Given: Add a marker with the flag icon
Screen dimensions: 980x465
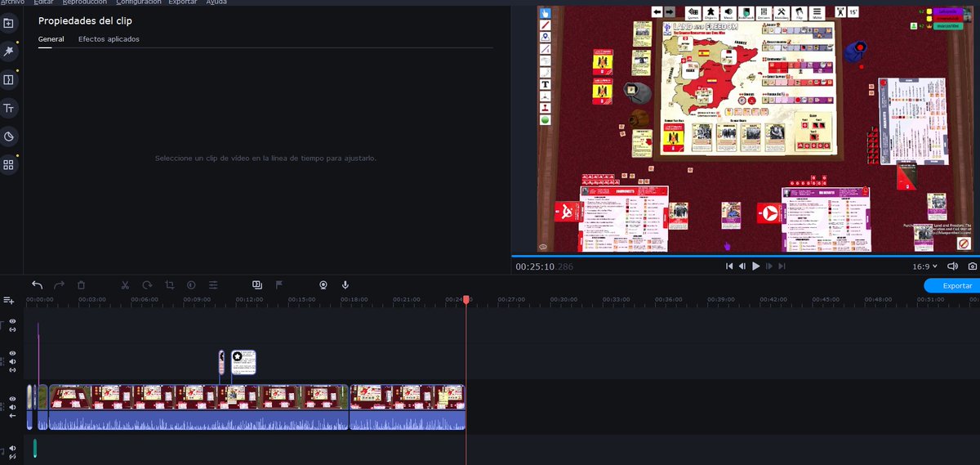Looking at the screenshot, I should (x=279, y=284).
